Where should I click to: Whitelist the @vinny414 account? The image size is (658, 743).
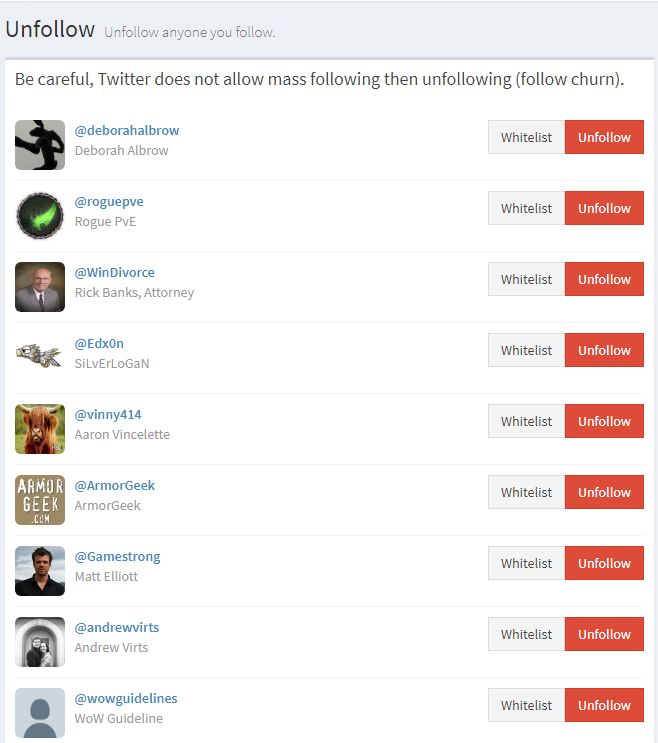point(526,421)
